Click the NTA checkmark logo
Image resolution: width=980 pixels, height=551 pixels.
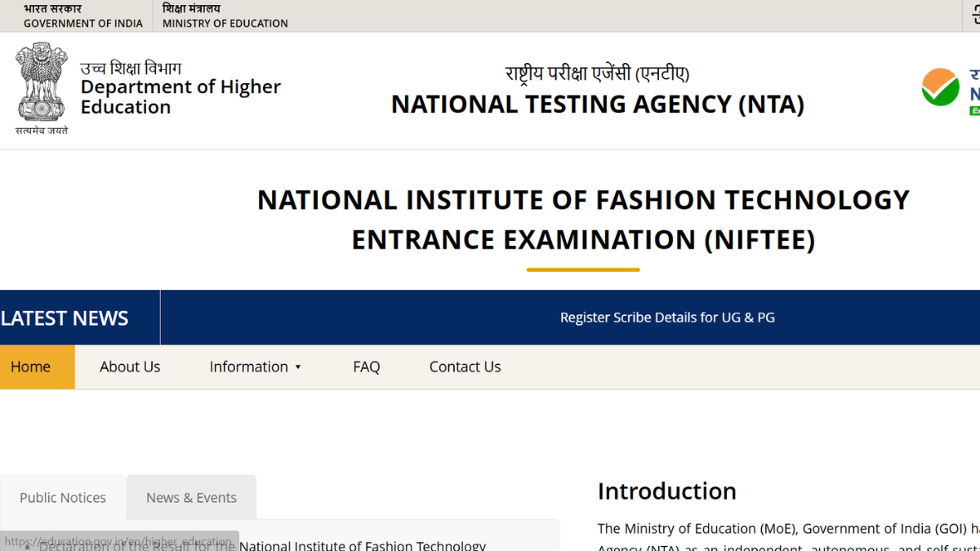pyautogui.click(x=941, y=87)
